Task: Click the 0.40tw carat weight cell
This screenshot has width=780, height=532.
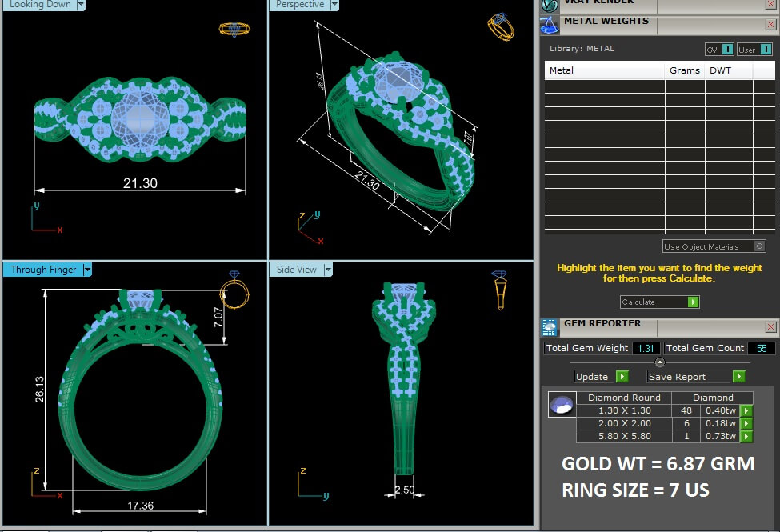Action: [x=720, y=410]
